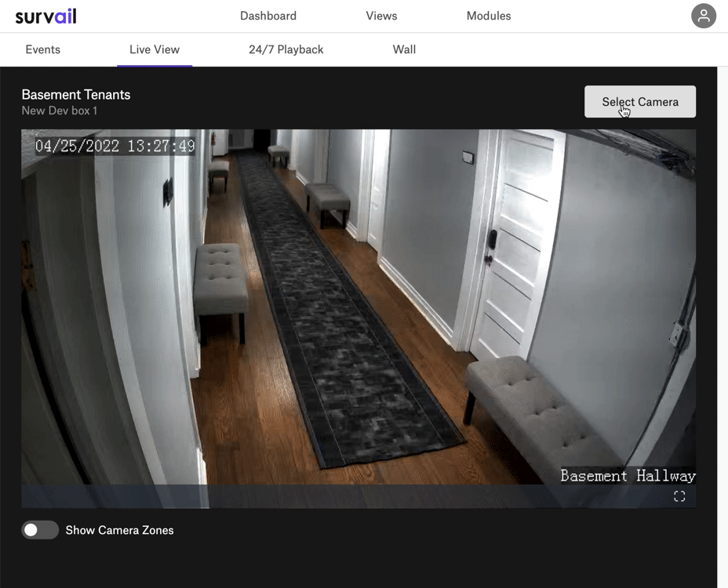
Task: Open the Views menu
Action: click(x=381, y=16)
